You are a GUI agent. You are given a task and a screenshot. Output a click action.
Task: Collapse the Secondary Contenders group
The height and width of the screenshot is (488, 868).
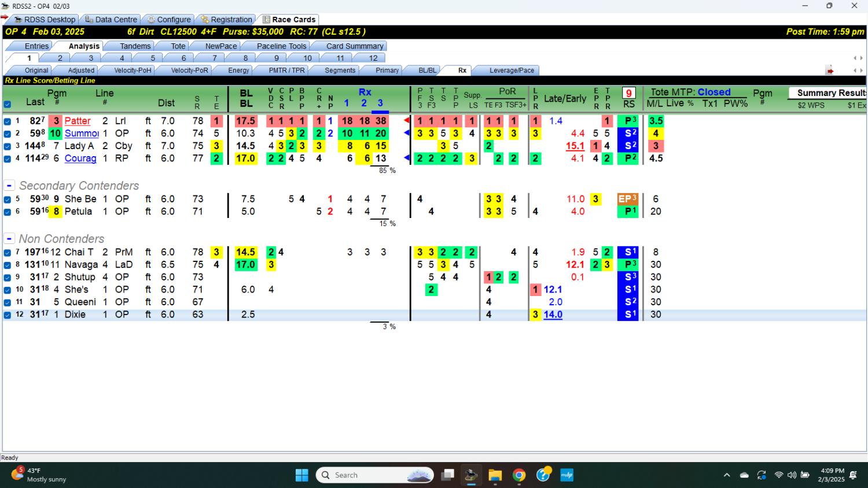[x=9, y=186]
